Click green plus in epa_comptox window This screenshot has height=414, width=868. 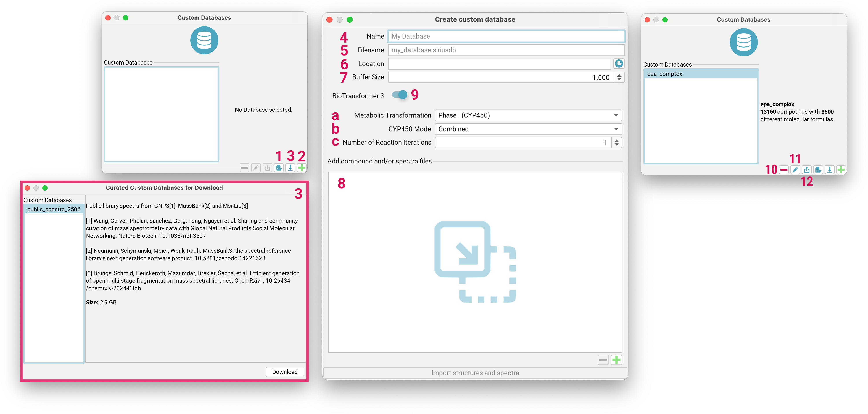click(x=841, y=170)
